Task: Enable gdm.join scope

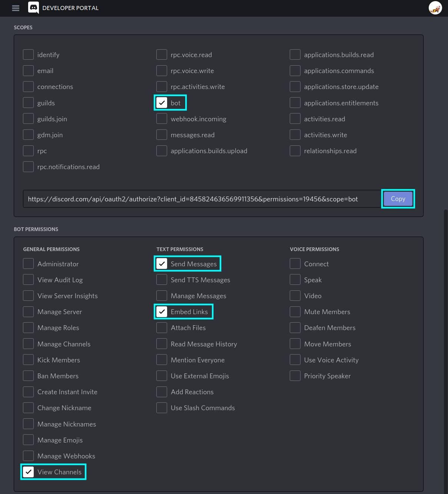Action: click(28, 135)
